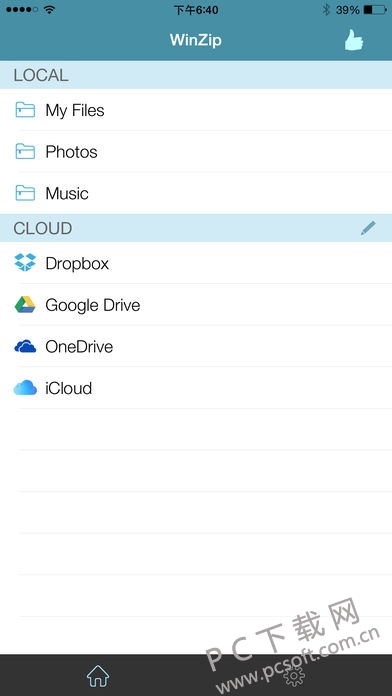Open the My Files entry

(x=196, y=110)
